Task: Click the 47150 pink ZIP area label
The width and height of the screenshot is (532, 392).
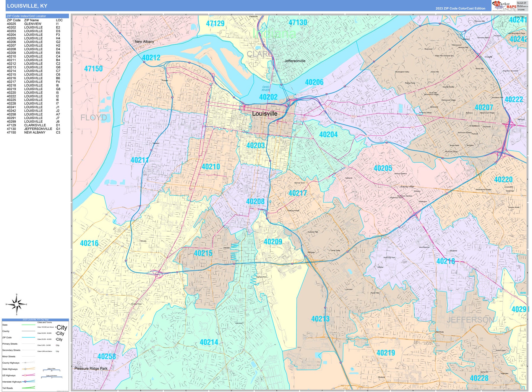Action: [93, 69]
